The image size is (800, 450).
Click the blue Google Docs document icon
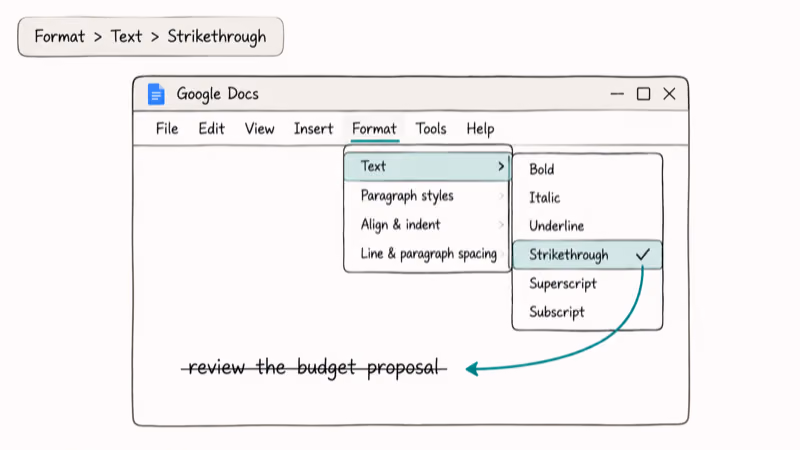point(156,94)
